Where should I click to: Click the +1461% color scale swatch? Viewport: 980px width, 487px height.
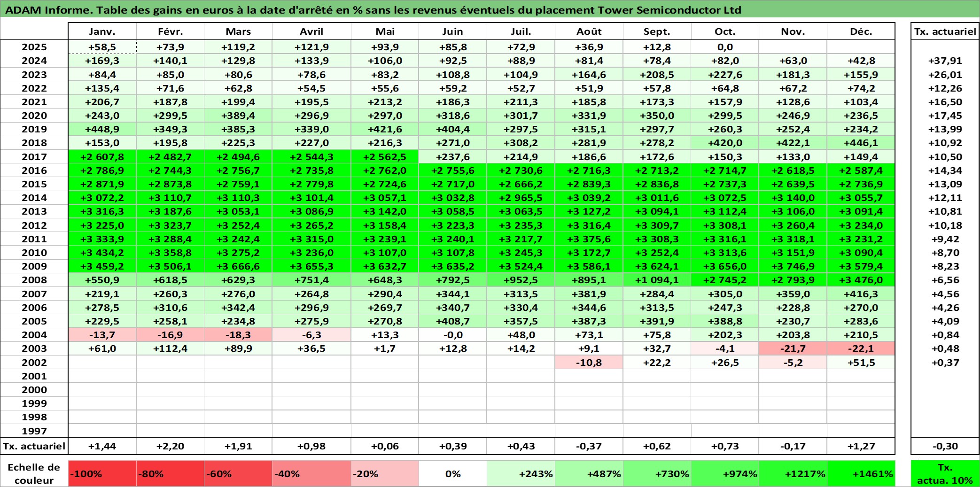[x=861, y=473]
